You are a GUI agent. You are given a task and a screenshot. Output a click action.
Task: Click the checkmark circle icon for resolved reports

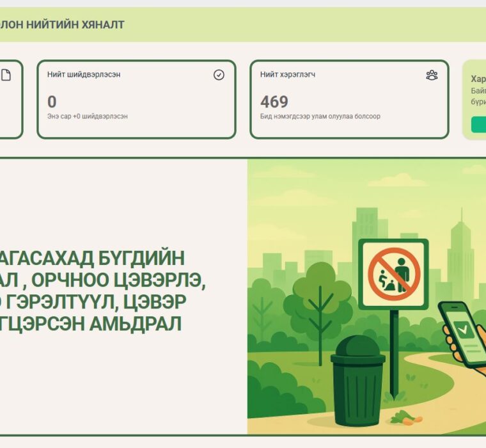219,75
